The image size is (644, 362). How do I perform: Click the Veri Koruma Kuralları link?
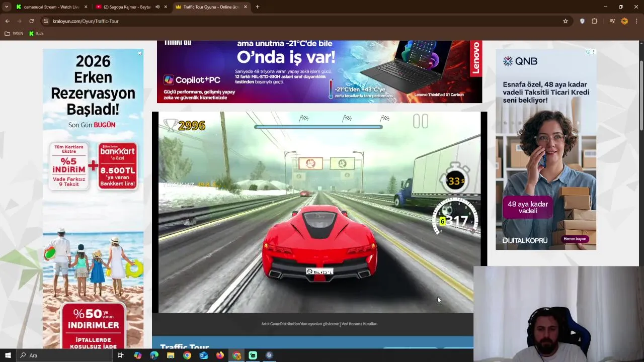[359, 324]
